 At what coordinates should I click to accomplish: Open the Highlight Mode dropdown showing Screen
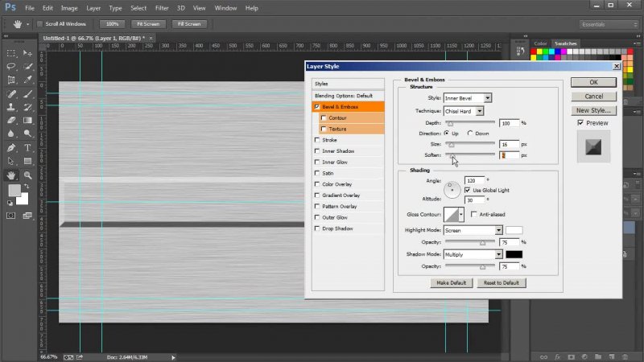pyautogui.click(x=473, y=230)
